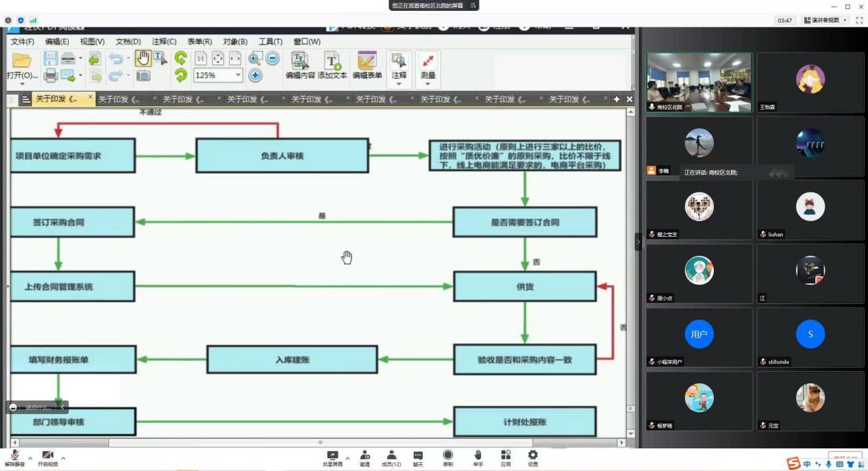Open the 成员(12) members list
This screenshot has height=471, width=868.
391,457
